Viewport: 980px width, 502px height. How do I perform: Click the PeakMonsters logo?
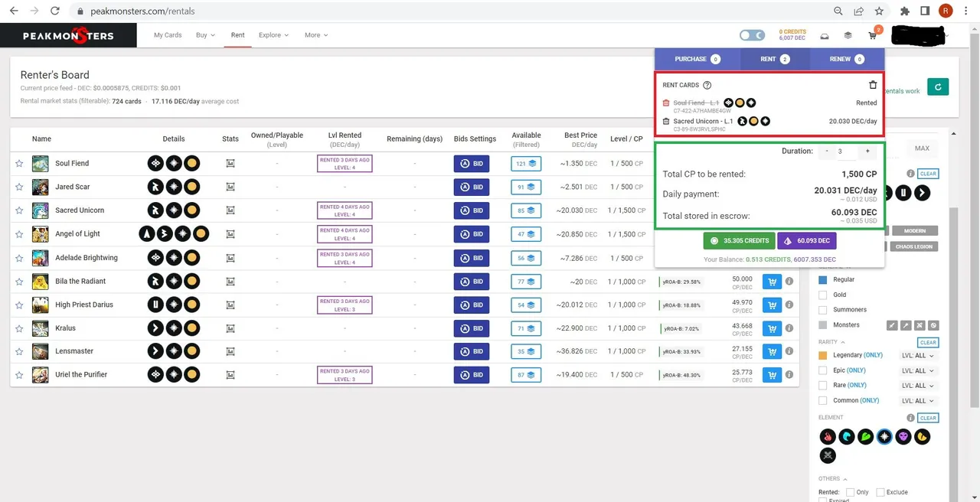tap(68, 36)
